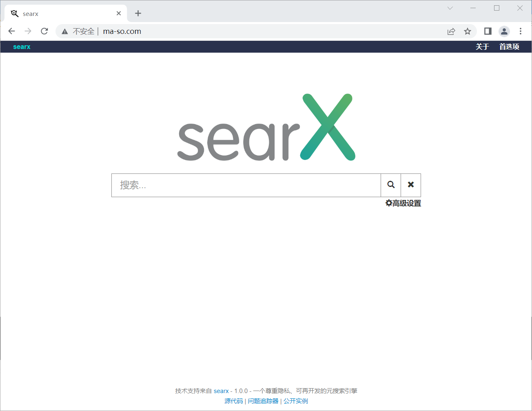
Task: Open the 问题追踪器 issue tracker link
Action: pyautogui.click(x=263, y=401)
